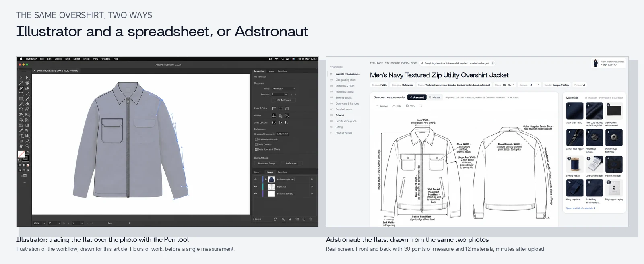Switch to the Properties tab
Screen dimensions: 644x264
(259, 71)
